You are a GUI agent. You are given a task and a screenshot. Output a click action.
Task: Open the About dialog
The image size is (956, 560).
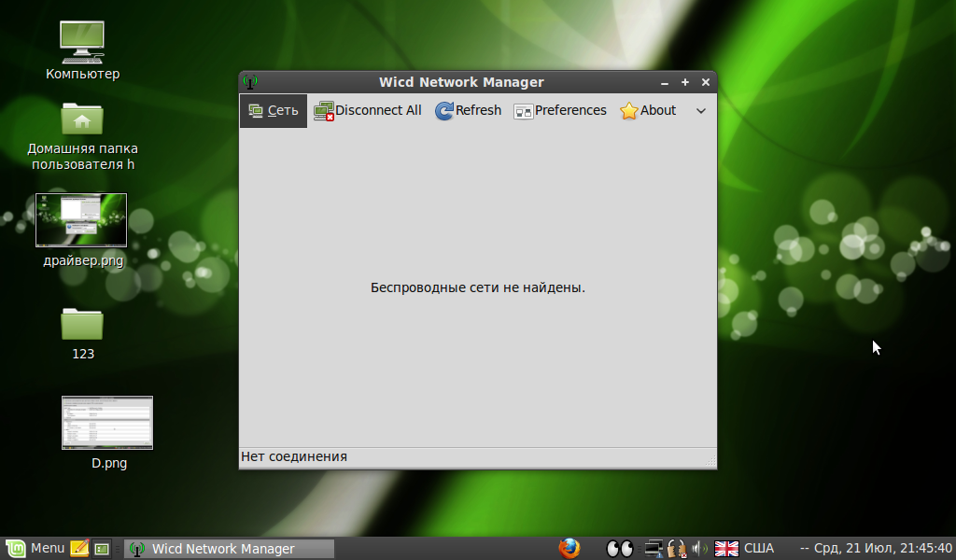click(648, 110)
